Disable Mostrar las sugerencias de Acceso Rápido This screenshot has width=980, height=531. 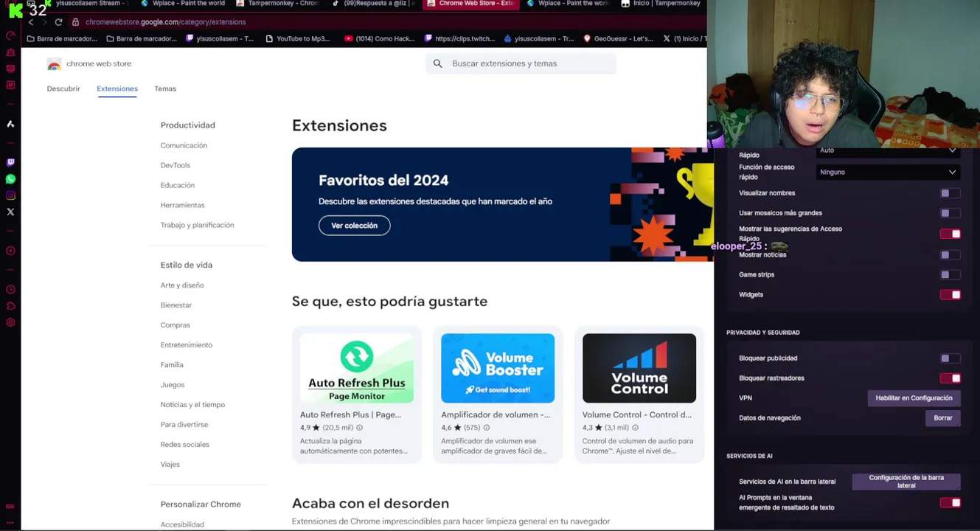pyautogui.click(x=950, y=234)
